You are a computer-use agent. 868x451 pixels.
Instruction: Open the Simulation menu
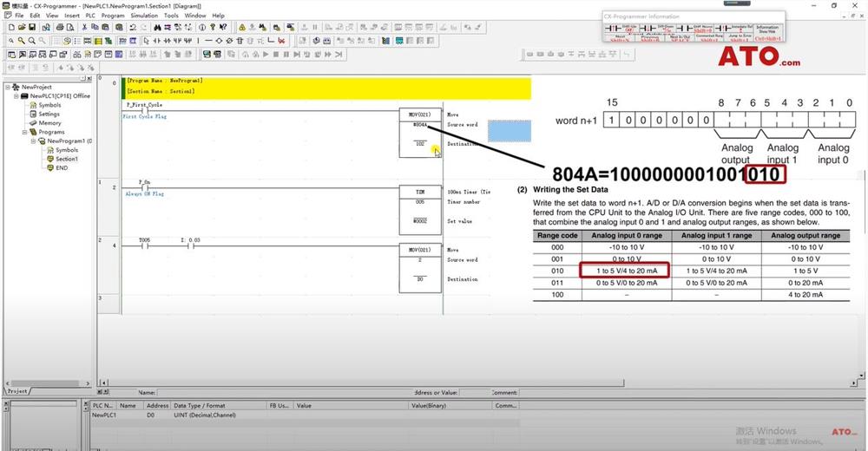coord(144,16)
